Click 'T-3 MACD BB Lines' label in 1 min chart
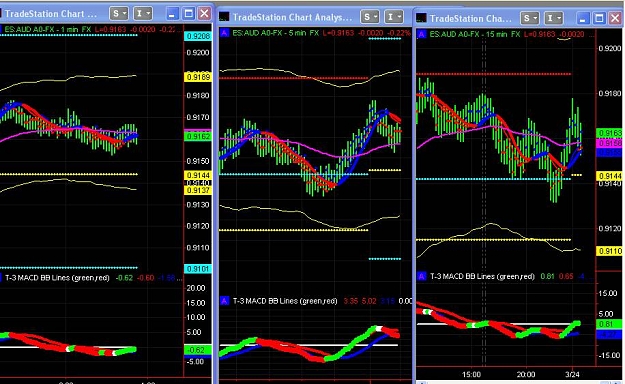This screenshot has height=384, width=625. [x=57, y=278]
